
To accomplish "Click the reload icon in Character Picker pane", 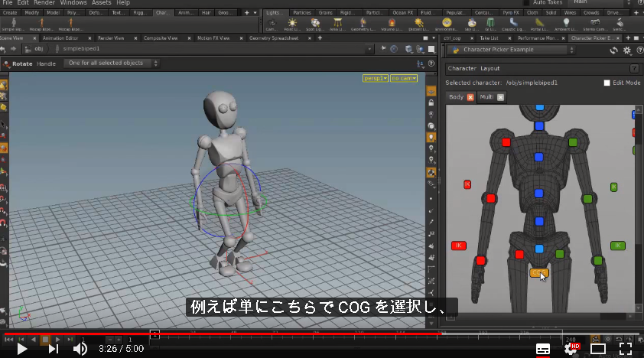I will click(x=613, y=50).
